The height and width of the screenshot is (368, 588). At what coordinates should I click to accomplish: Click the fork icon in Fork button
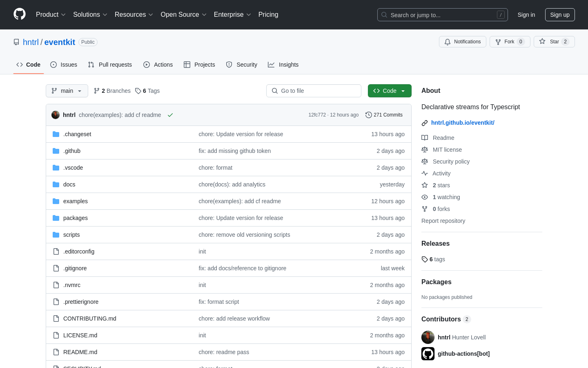498,42
